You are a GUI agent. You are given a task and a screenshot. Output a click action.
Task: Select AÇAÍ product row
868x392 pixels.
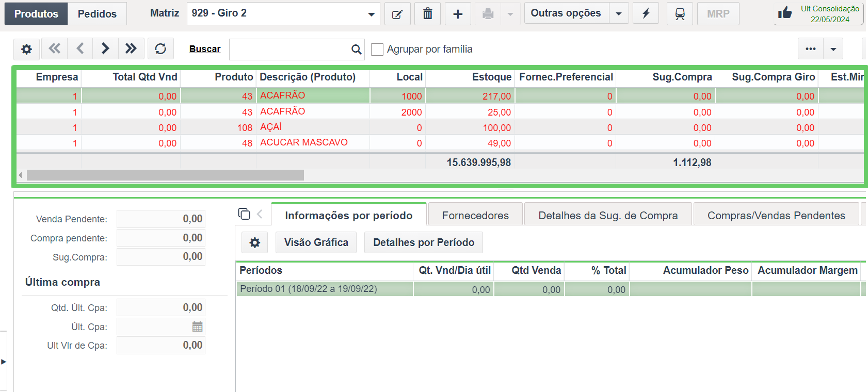440,127
